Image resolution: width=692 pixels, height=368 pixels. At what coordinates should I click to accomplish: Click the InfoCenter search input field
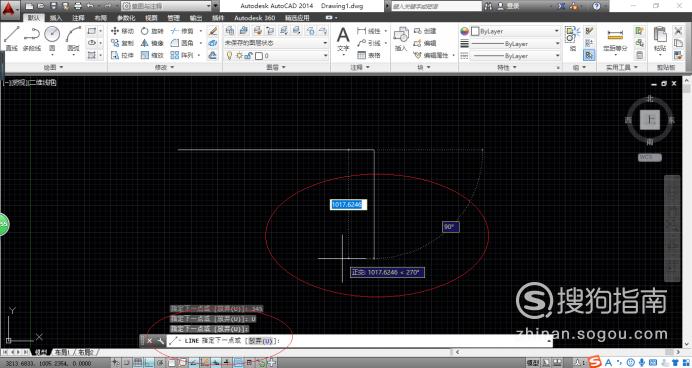click(436, 6)
